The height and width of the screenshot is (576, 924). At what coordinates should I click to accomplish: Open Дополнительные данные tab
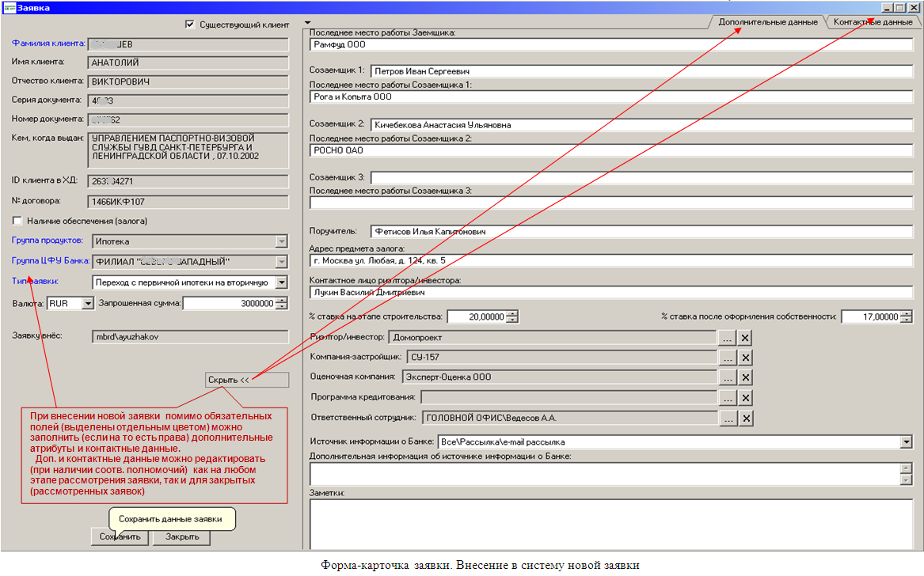pos(767,22)
